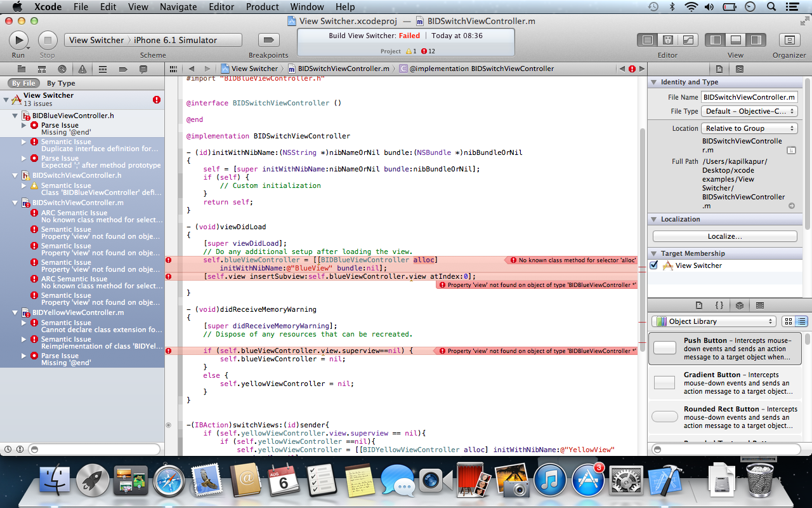The height and width of the screenshot is (508, 812).
Task: Open the Search navigator
Action: pyautogui.click(x=62, y=69)
